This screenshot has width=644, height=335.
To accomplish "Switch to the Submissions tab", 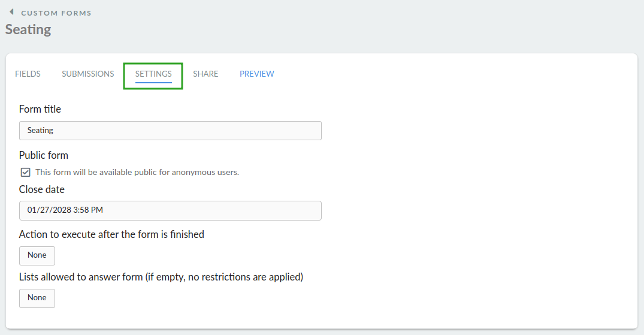I will tap(88, 74).
